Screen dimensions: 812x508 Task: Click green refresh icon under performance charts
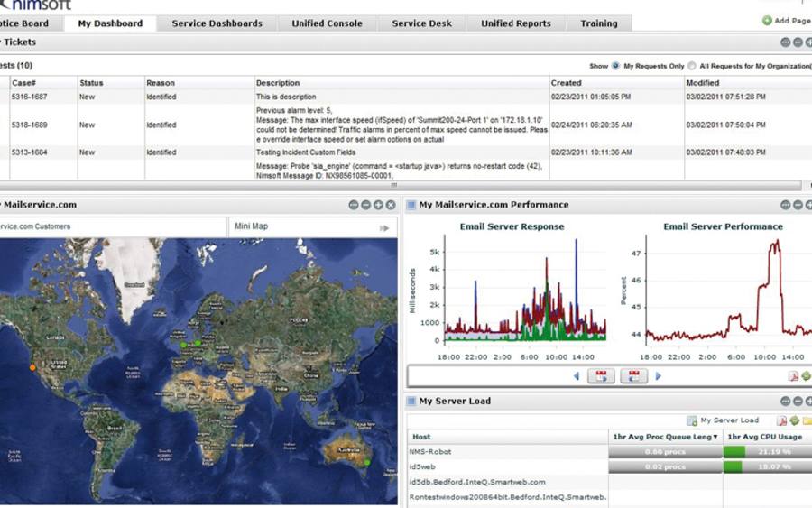(807, 376)
